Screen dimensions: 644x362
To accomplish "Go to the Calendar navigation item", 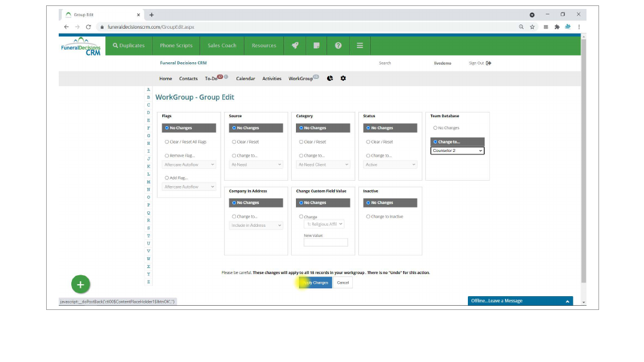I will (245, 78).
